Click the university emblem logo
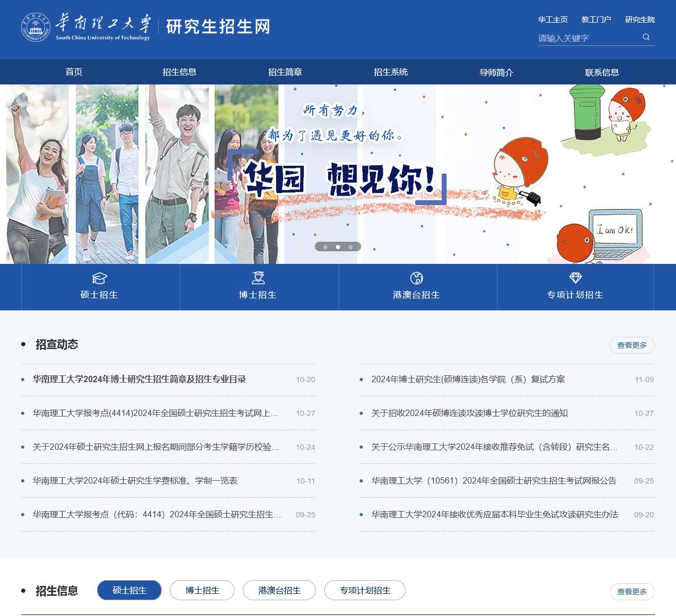The width and height of the screenshot is (676, 616). tap(35, 27)
